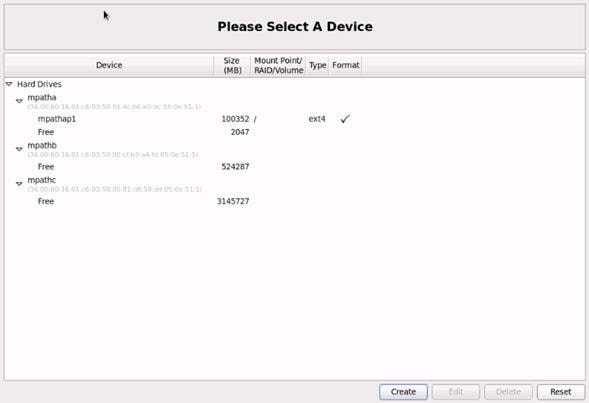Select the 3145727 MB free space row
Screen dimensions: 589x403
point(295,201)
